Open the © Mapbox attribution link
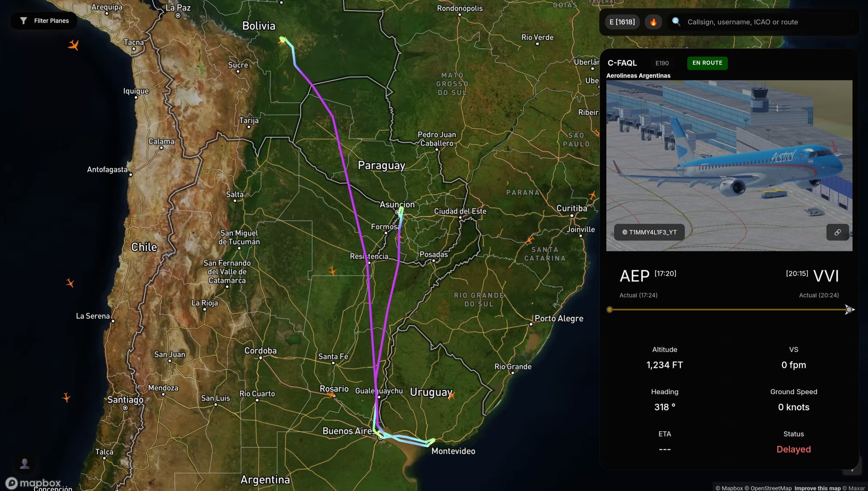 coord(729,488)
